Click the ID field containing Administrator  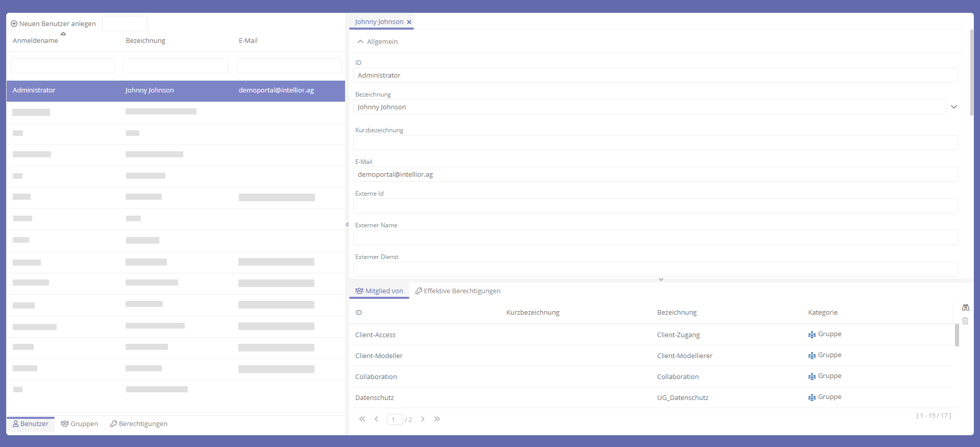coord(655,75)
